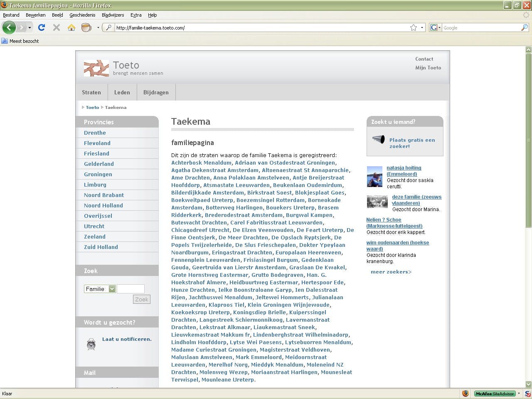
Task: Open the home page via house icon
Action: (x=71, y=27)
